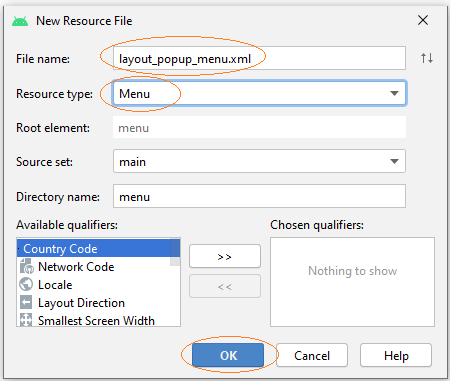
Task: Click the remove qualifier << button
Action: click(x=225, y=286)
